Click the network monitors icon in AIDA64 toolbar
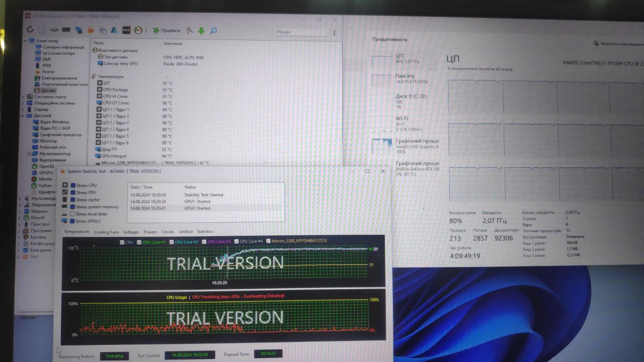Viewport: 644px width, 362px height. point(78,30)
